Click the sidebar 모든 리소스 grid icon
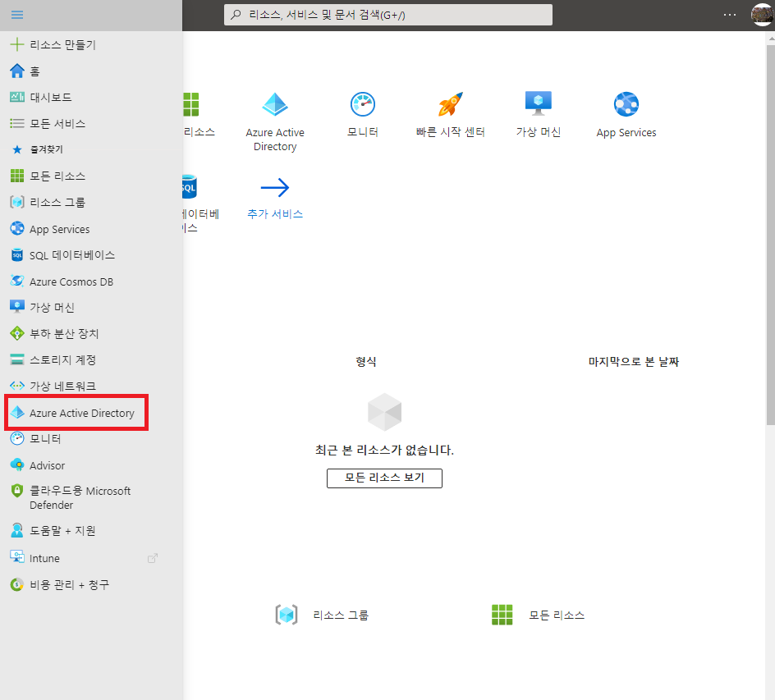The width and height of the screenshot is (775, 700). click(16, 176)
